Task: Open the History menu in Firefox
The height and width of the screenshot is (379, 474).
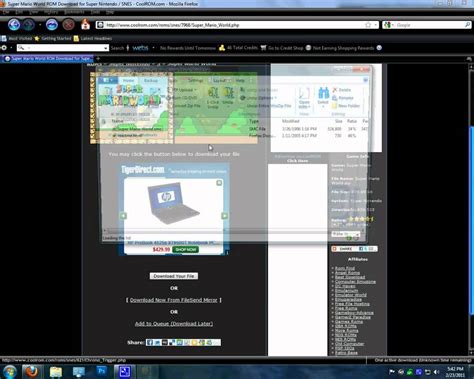Action: pyautogui.click(x=51, y=12)
